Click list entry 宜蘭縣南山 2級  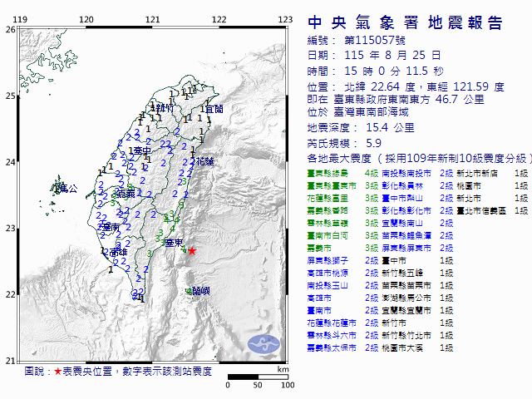tap(417, 224)
